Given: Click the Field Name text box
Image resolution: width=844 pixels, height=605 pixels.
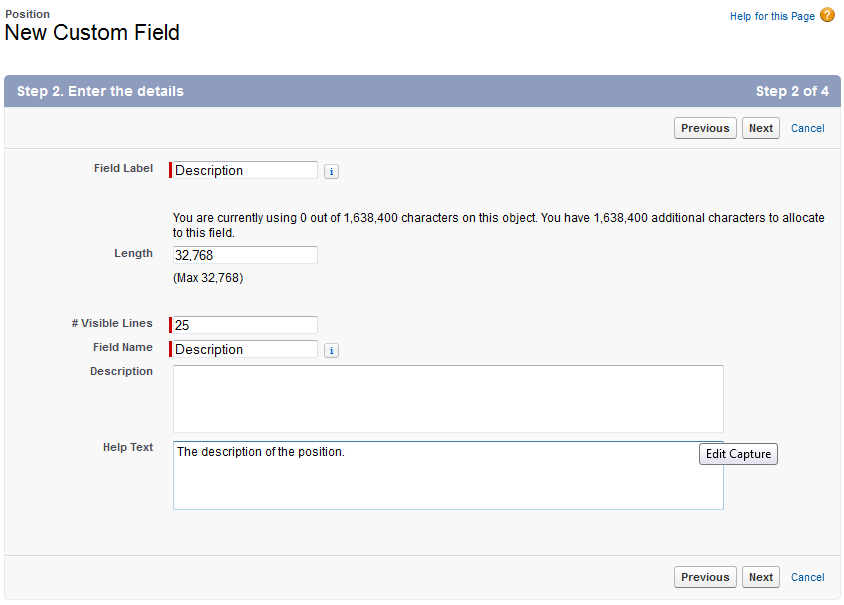Looking at the screenshot, I should pyautogui.click(x=245, y=349).
